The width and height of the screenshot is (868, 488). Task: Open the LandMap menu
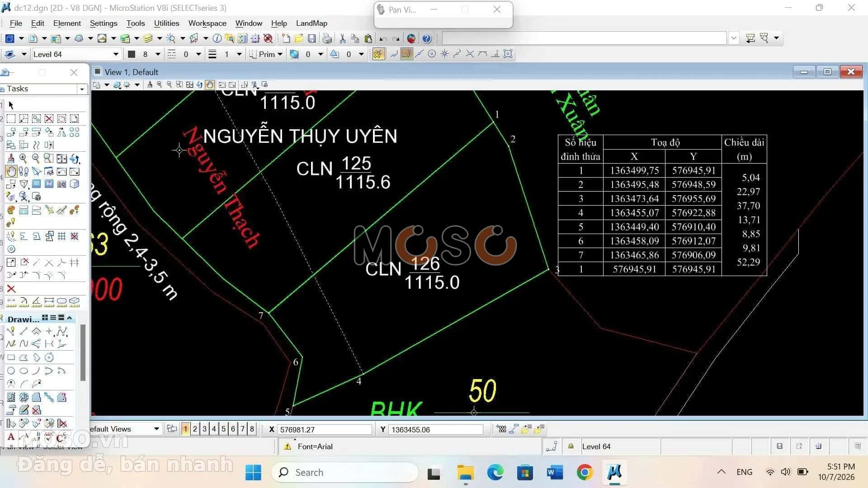(x=311, y=23)
